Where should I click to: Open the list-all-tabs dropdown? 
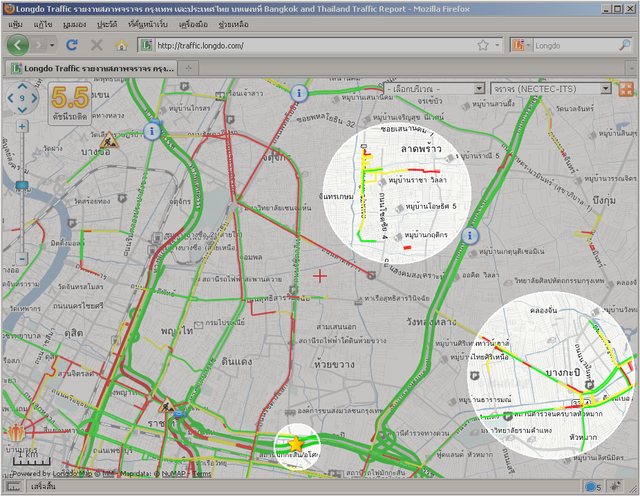pos(632,68)
